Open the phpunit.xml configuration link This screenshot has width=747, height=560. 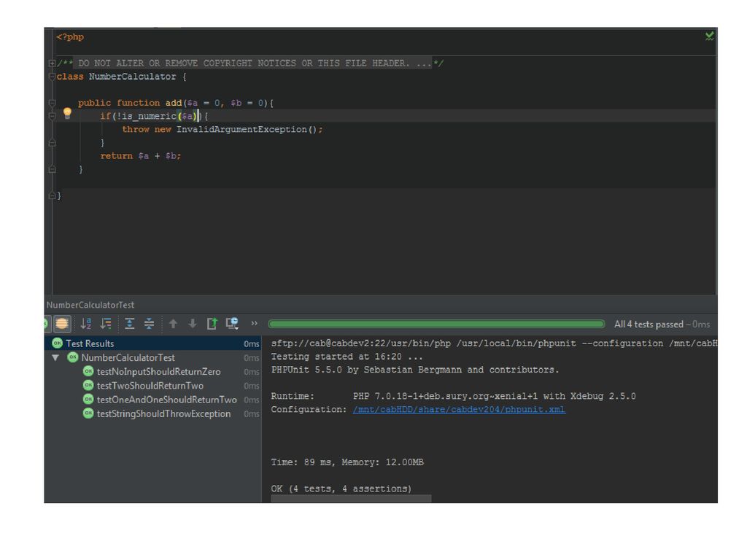coord(460,410)
